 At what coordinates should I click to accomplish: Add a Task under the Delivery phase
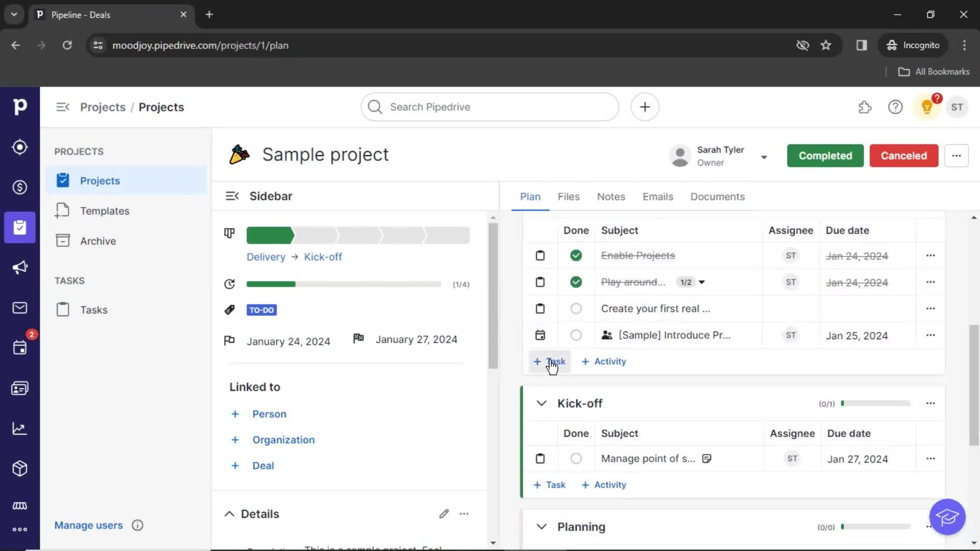549,361
